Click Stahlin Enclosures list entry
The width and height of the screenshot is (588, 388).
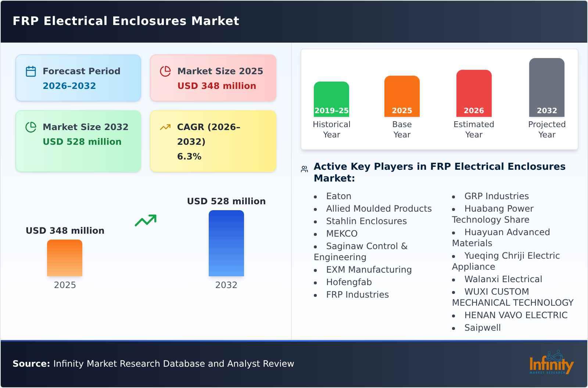(366, 221)
